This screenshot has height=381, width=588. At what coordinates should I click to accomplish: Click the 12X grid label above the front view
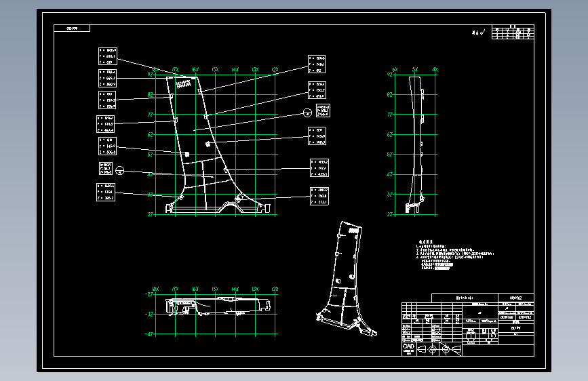[275, 70]
